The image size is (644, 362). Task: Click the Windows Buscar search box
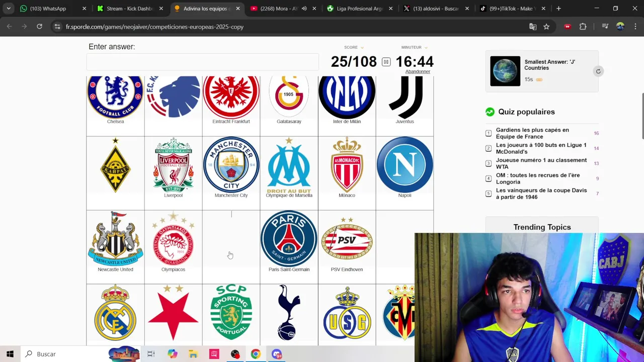pos(65,354)
